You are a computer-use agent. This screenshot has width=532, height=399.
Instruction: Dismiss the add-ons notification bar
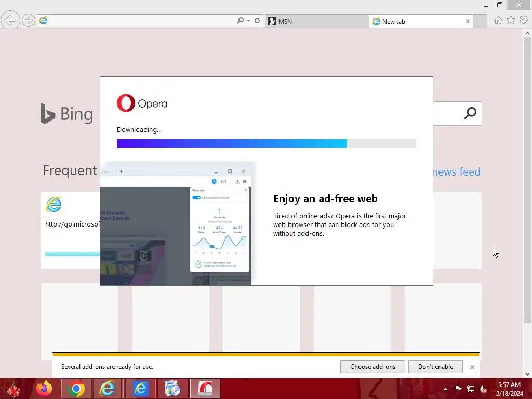coord(472,367)
